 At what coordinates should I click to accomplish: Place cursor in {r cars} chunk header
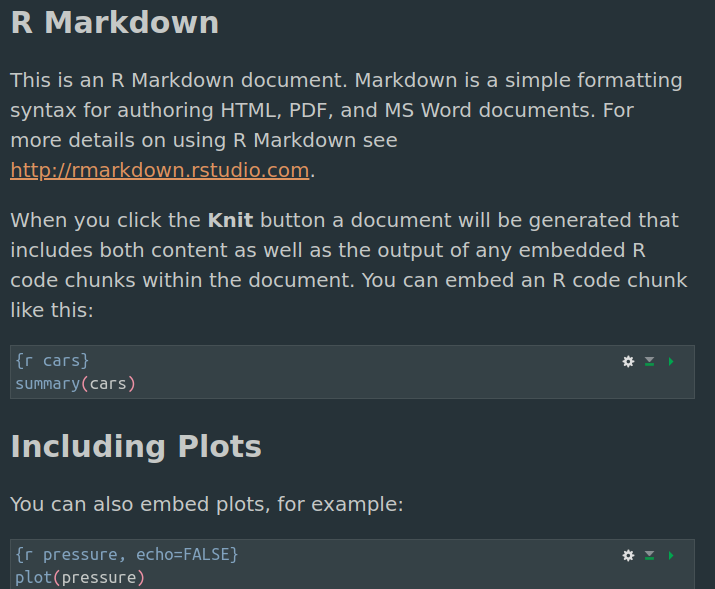point(52,361)
